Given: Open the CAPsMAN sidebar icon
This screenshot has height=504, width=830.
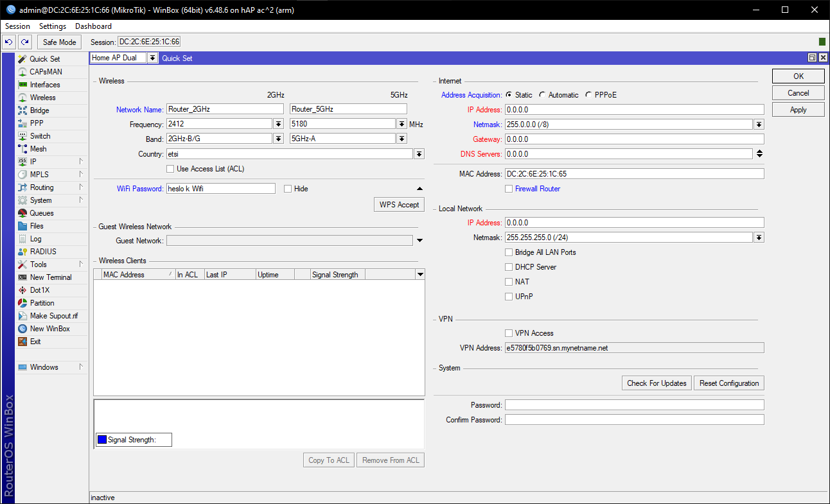Looking at the screenshot, I should tap(23, 72).
